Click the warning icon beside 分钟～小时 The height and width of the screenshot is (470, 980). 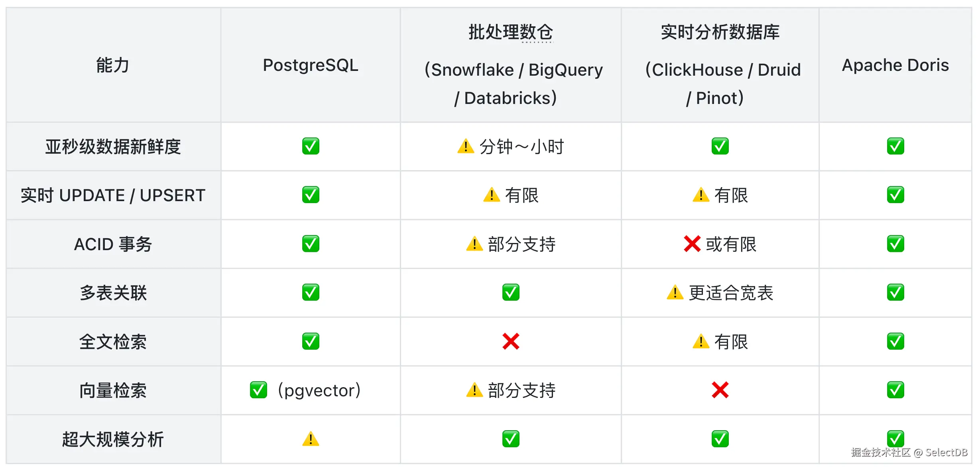click(x=466, y=146)
